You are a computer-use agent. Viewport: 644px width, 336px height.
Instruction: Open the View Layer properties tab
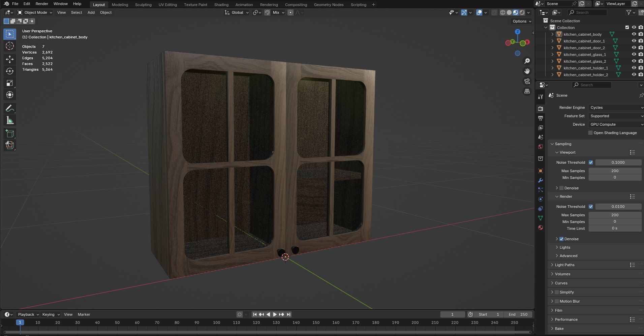click(541, 128)
